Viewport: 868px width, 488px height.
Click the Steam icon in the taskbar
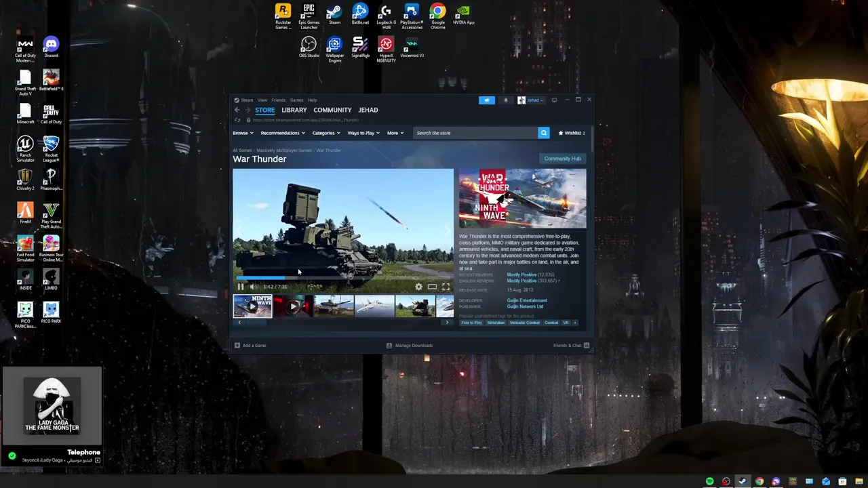pos(743,481)
